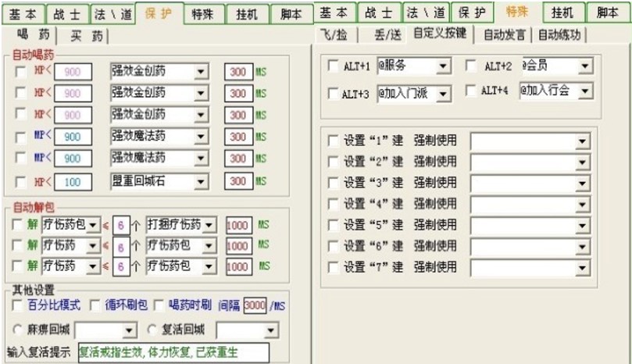The image size is (632, 364).
Task: Switch to the 飞/捡 tab
Action: (337, 34)
